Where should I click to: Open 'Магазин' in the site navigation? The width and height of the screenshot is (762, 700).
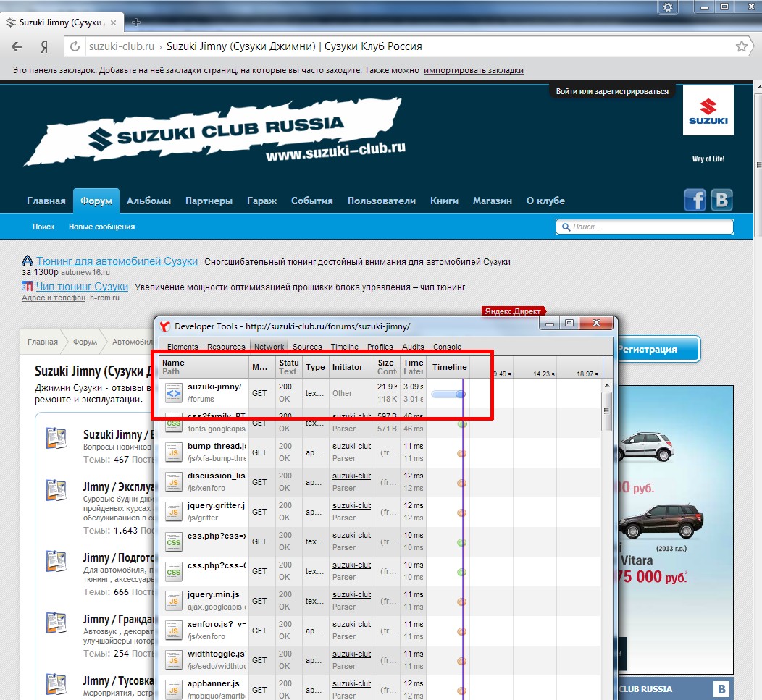pos(493,201)
